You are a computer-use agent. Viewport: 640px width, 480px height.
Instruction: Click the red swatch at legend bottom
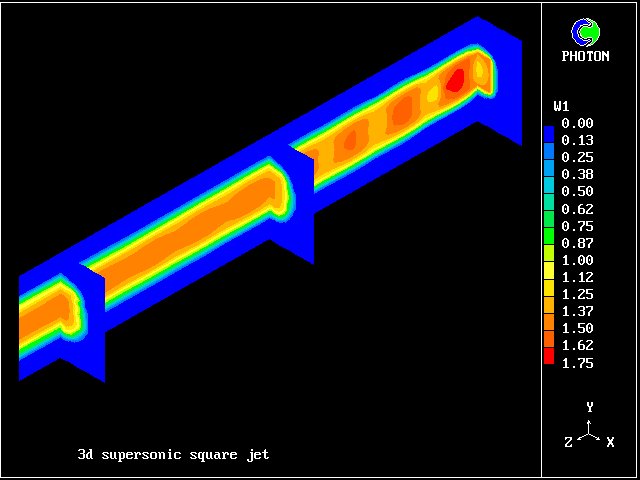[549, 356]
